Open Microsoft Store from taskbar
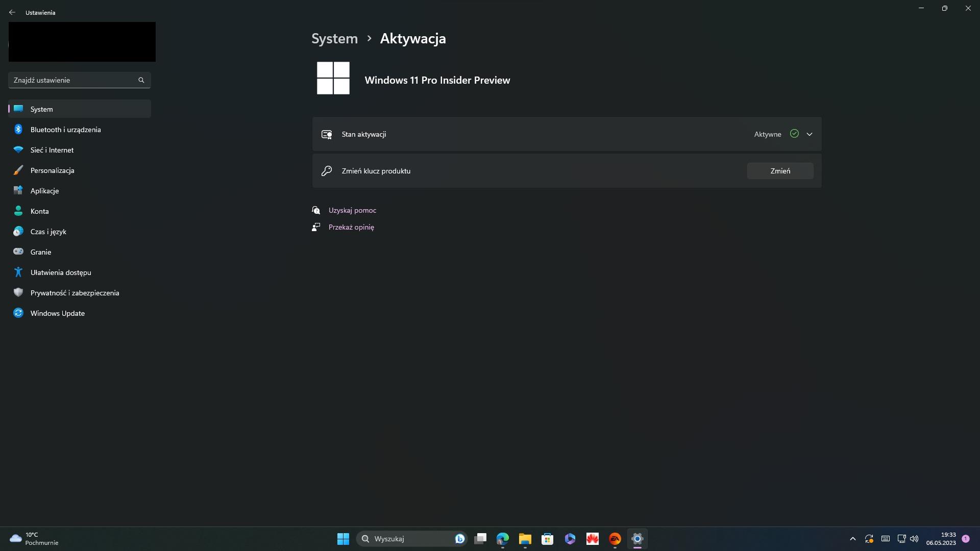The image size is (980, 551). pyautogui.click(x=548, y=539)
